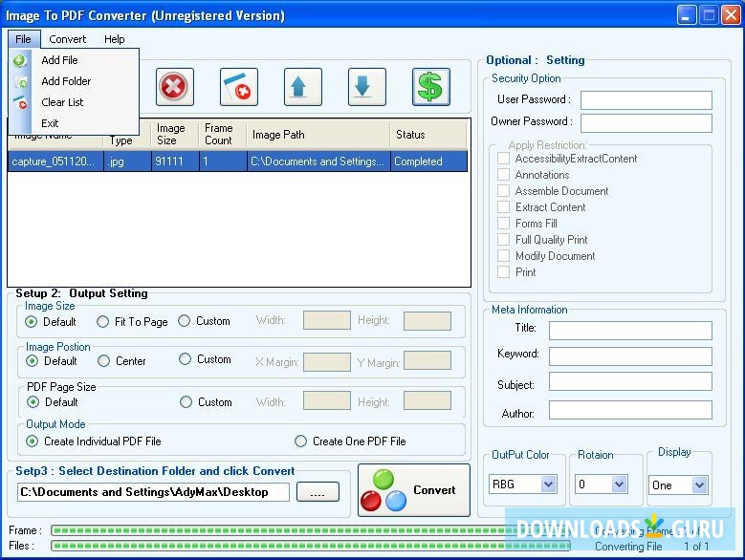
Task: Click the Clear List menu icon
Action: (x=20, y=102)
